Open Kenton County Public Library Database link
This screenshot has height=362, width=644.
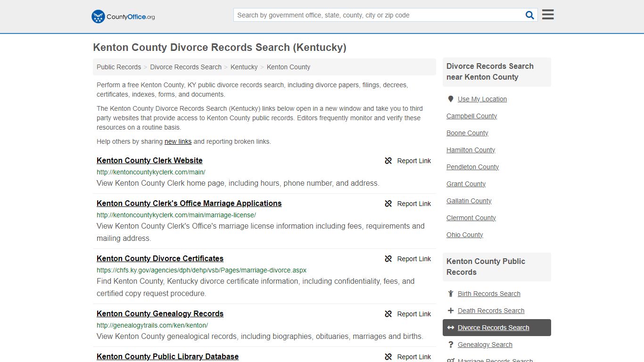[x=167, y=356]
